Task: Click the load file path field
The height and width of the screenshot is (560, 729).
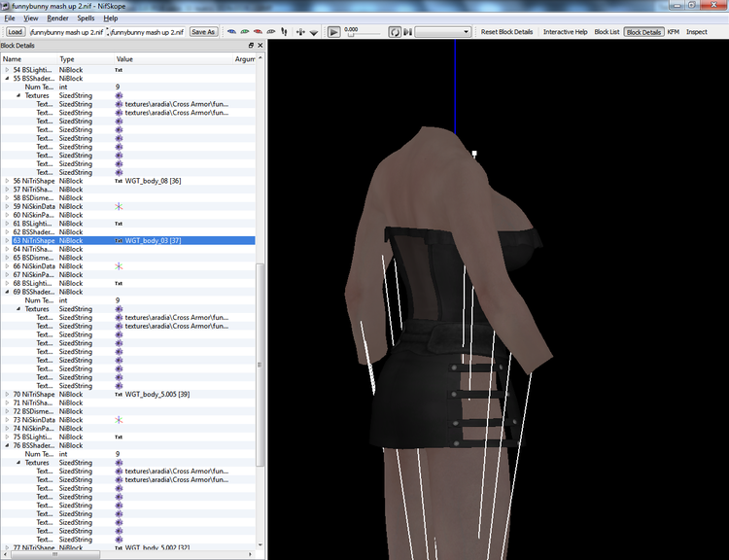Action: pos(67,32)
